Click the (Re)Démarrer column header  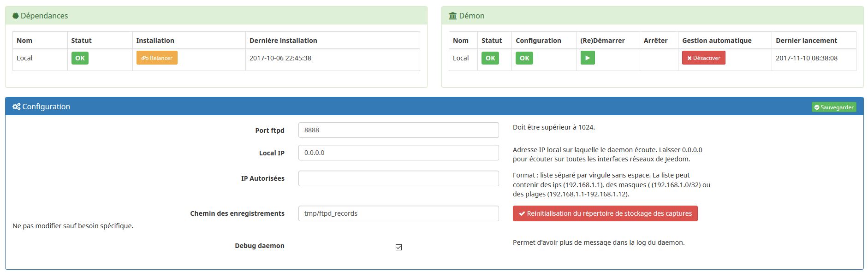click(x=602, y=41)
